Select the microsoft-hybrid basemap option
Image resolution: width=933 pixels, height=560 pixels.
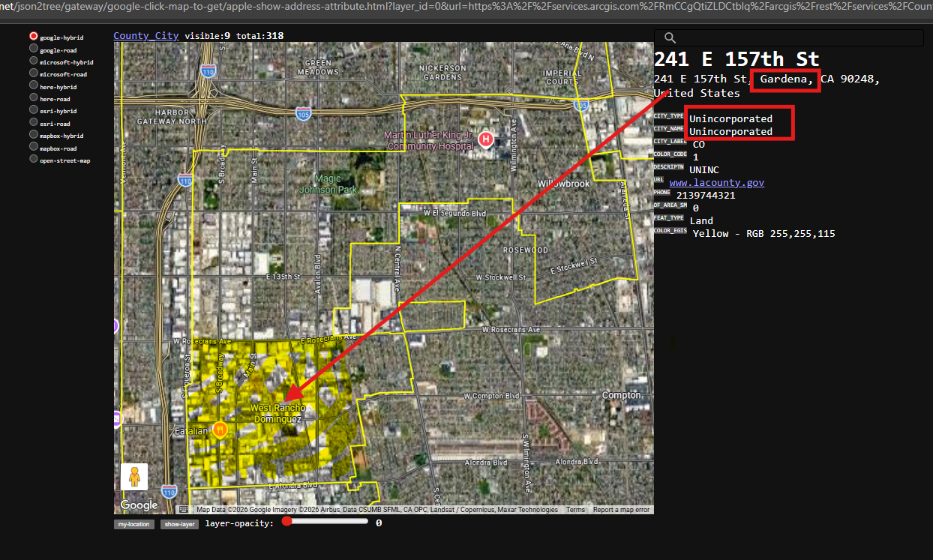coord(34,61)
